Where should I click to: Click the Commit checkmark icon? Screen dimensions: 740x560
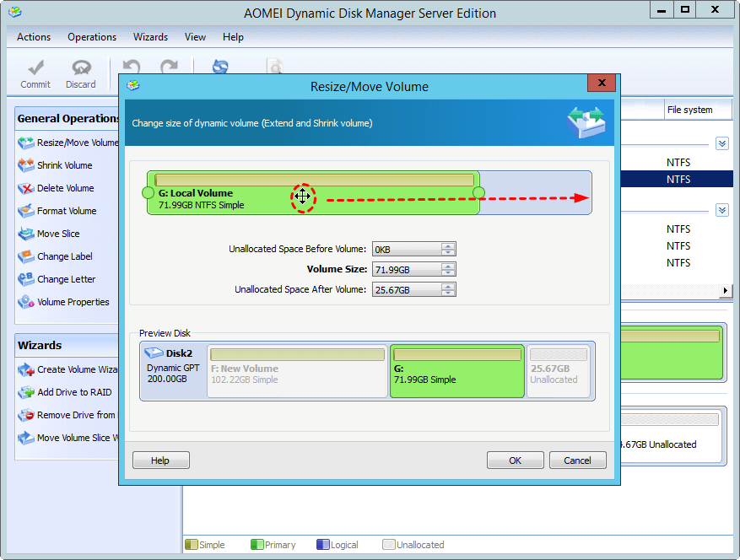pos(36,67)
